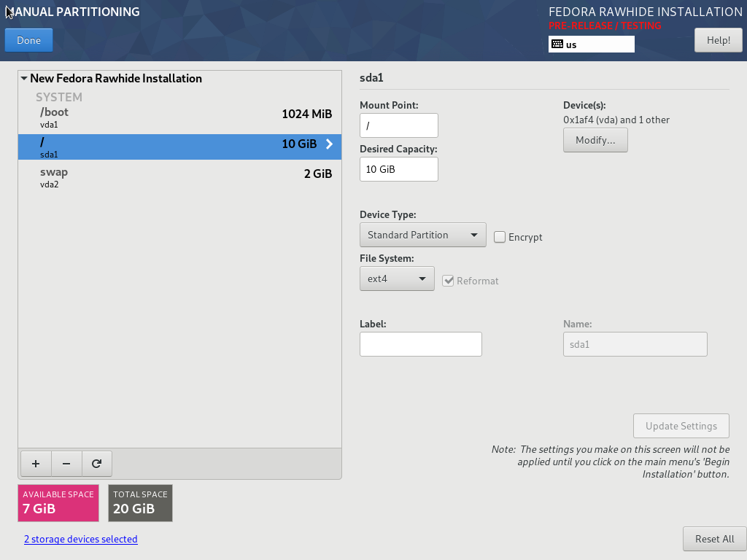Viewport: 747px width, 560px height.
Task: Click the 2 GiB swap size value
Action: pyautogui.click(x=318, y=174)
